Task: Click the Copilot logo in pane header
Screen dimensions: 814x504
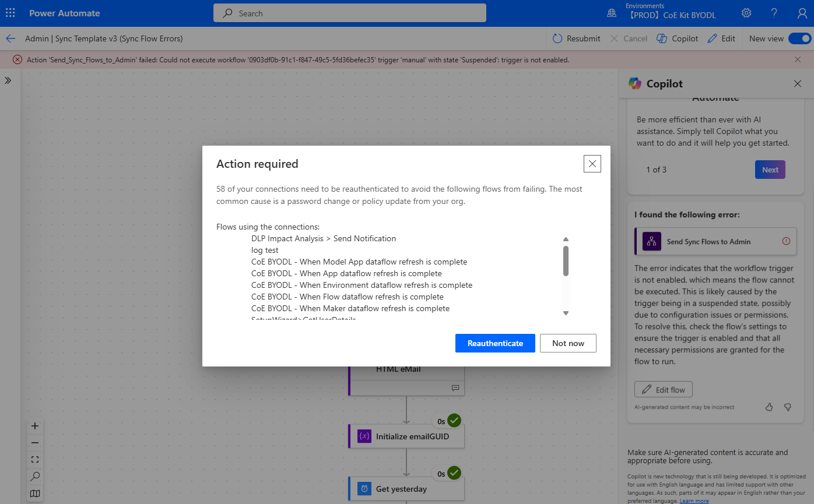Action: pos(635,84)
